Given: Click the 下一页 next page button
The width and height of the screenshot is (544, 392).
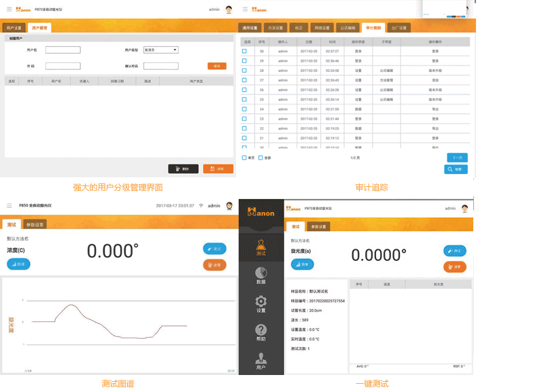Looking at the screenshot, I should click(x=456, y=158).
